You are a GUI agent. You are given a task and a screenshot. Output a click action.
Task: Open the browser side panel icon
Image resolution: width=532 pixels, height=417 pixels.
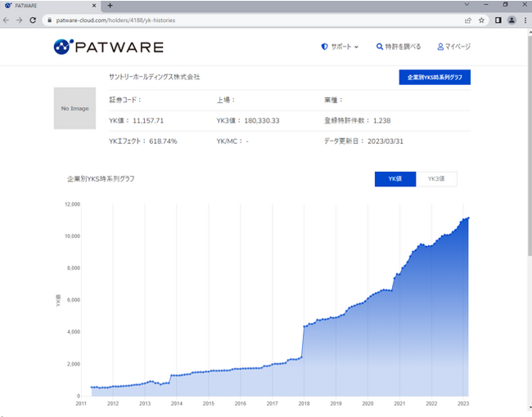pyautogui.click(x=498, y=20)
